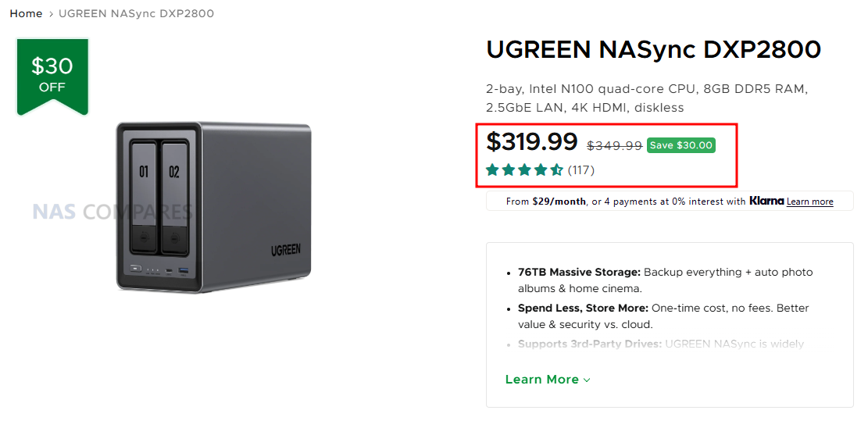
Task: Click the chevron next to Learn More
Action: (587, 380)
